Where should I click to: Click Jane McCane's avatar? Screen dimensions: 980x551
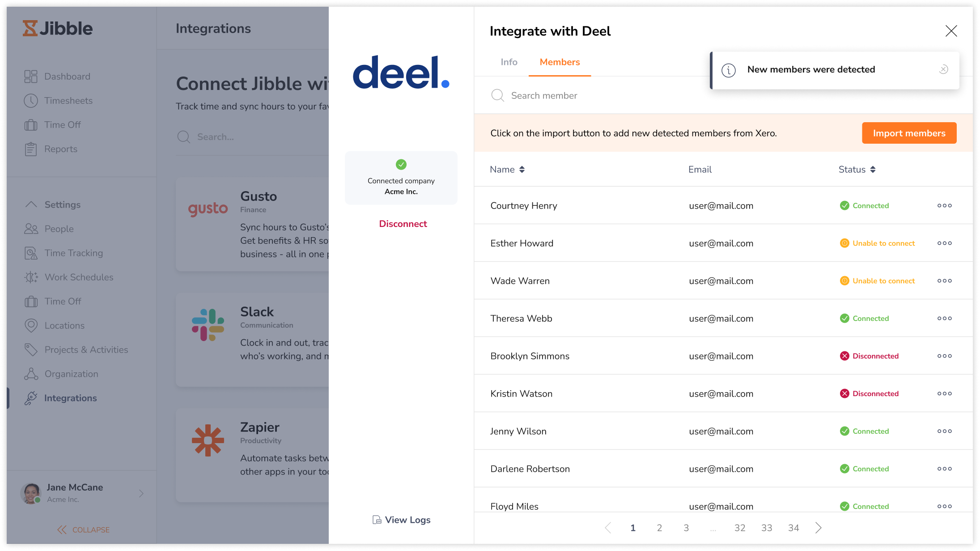click(x=31, y=493)
